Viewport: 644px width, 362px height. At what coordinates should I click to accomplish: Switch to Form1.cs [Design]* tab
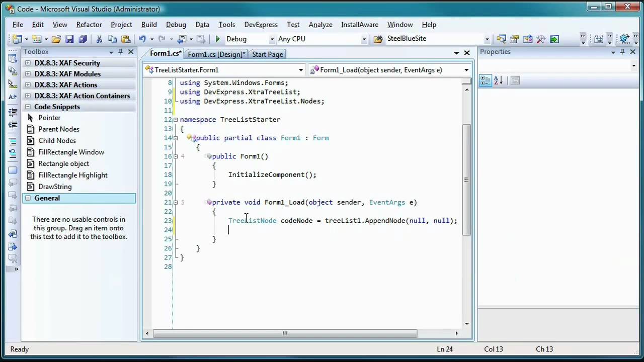pos(216,54)
